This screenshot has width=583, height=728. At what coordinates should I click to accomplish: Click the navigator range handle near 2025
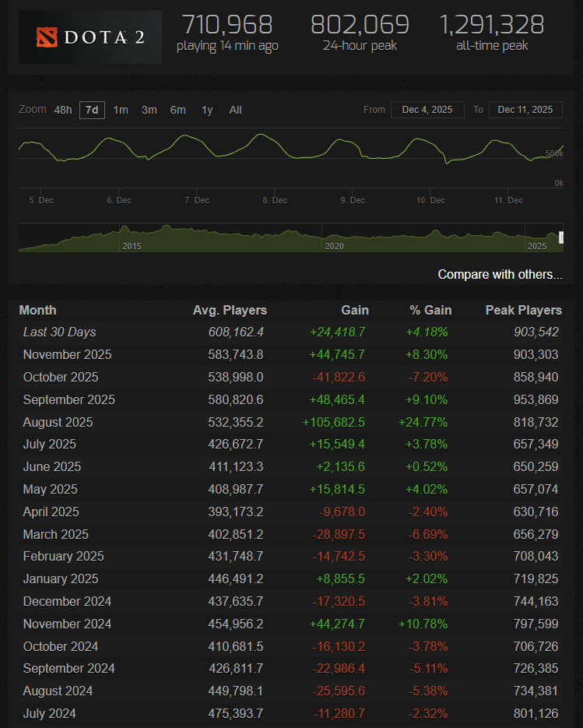coord(560,237)
